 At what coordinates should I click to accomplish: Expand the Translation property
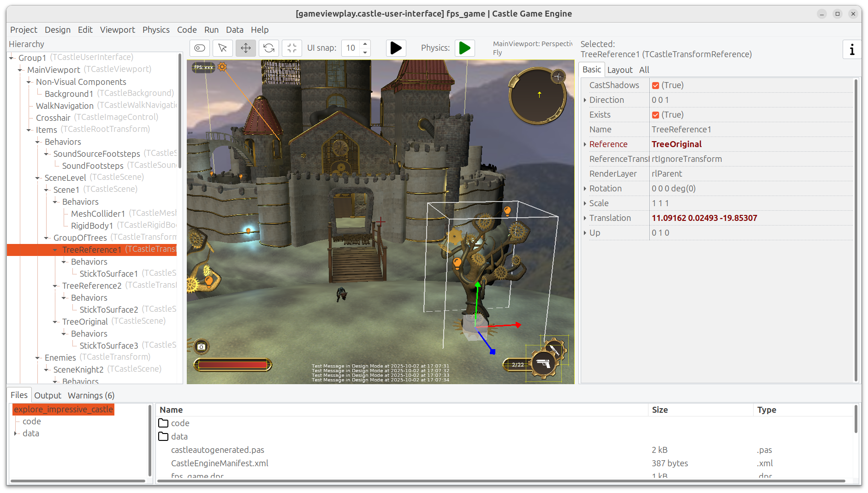pos(585,218)
